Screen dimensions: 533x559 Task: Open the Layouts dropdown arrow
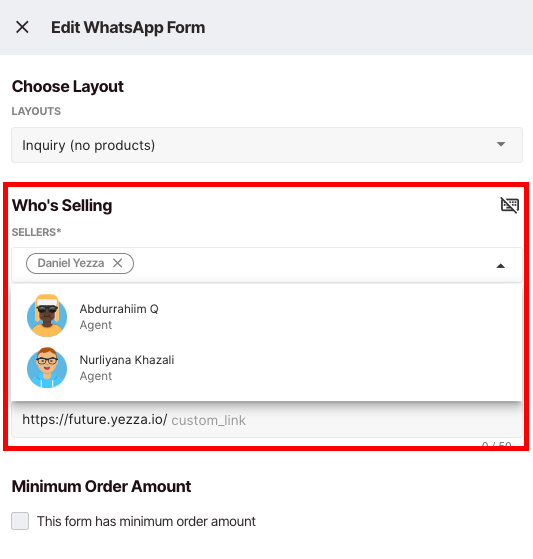pyautogui.click(x=501, y=144)
